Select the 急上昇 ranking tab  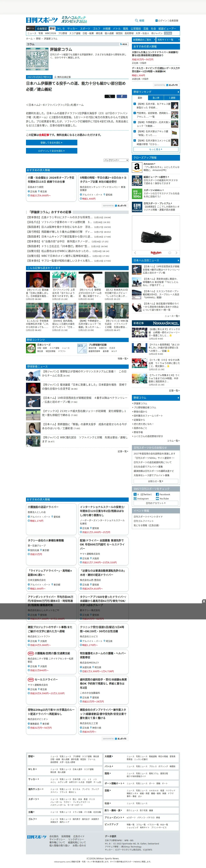coord(156,98)
